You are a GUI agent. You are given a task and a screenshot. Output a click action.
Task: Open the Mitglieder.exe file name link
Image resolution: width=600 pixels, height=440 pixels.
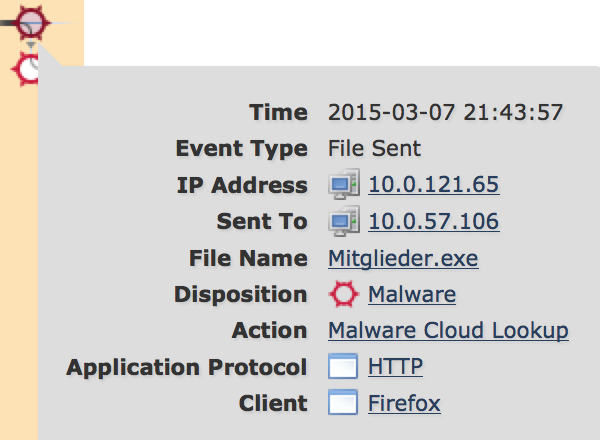(403, 258)
